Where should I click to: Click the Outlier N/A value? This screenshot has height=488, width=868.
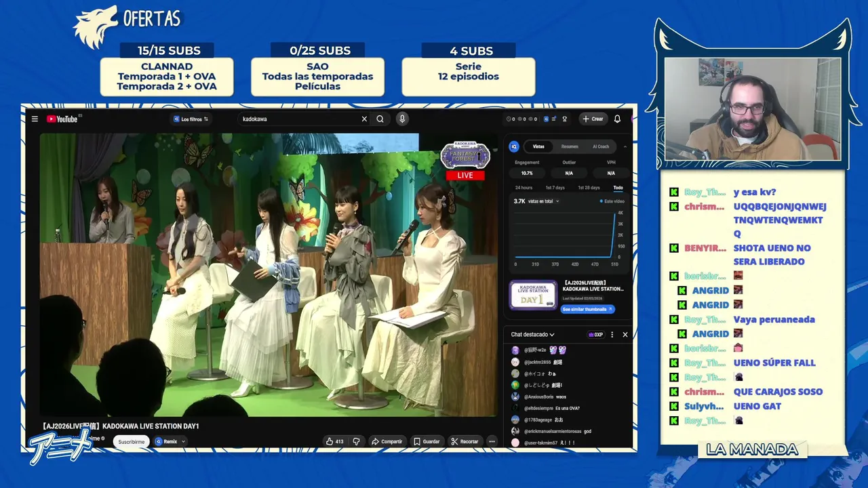coord(569,173)
